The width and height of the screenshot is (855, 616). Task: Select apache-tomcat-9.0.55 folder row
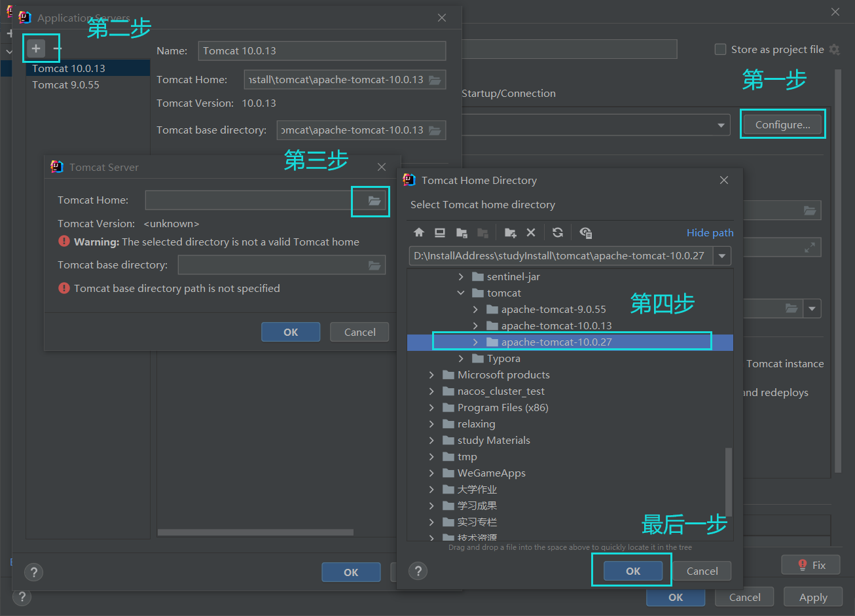tap(570, 310)
